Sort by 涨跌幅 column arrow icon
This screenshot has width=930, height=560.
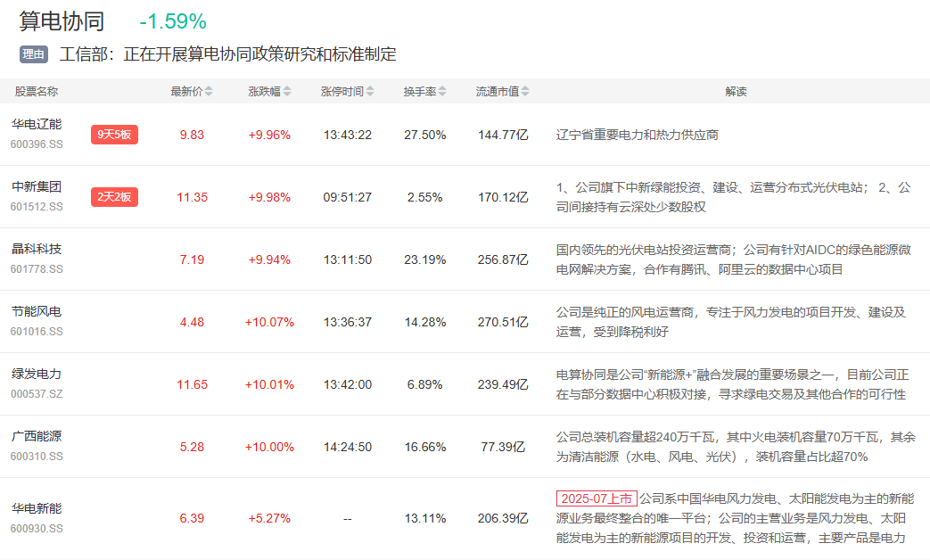[287, 92]
